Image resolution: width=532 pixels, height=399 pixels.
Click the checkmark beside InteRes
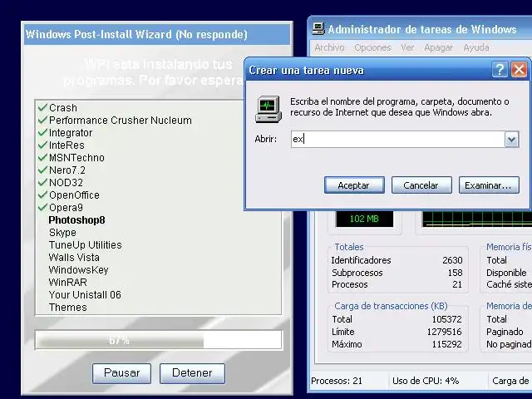click(x=42, y=145)
